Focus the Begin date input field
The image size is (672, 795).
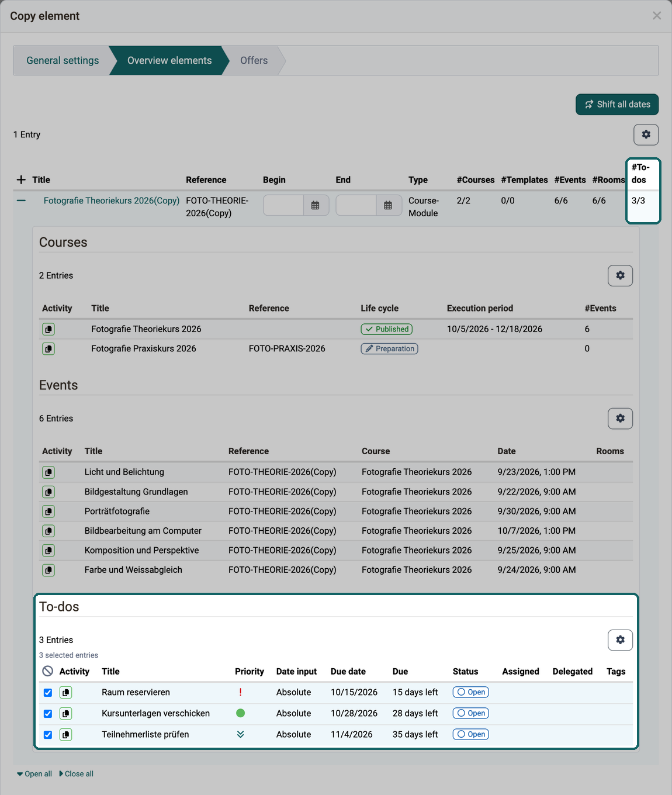[283, 205]
